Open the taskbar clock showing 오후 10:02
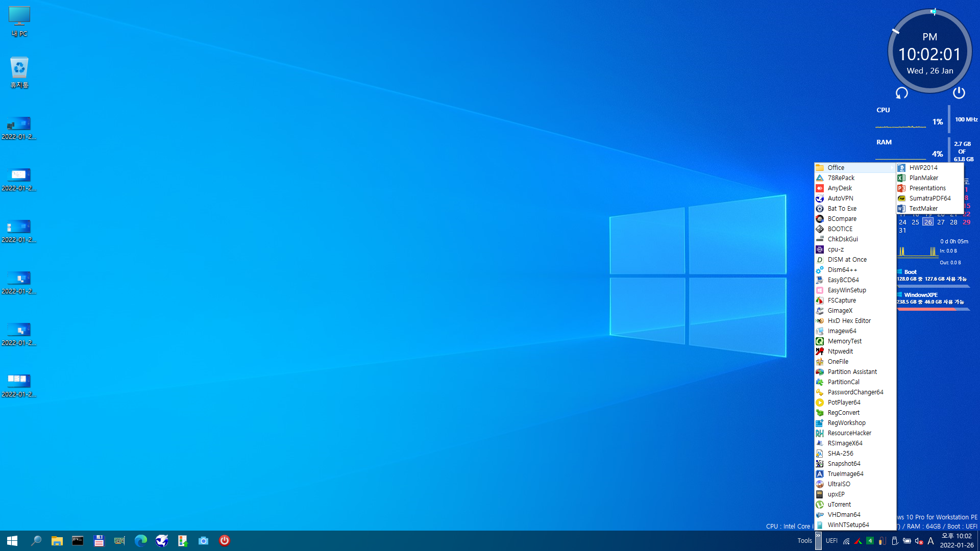Viewport: 980px width, 551px height. tap(957, 541)
